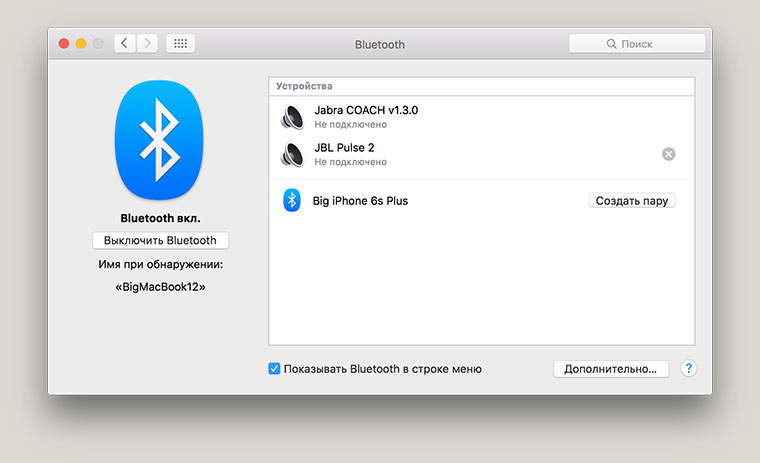This screenshot has height=463, width=760.
Task: Toggle Показывать Bluetooth в строке меню checkbox
Action: tap(274, 368)
